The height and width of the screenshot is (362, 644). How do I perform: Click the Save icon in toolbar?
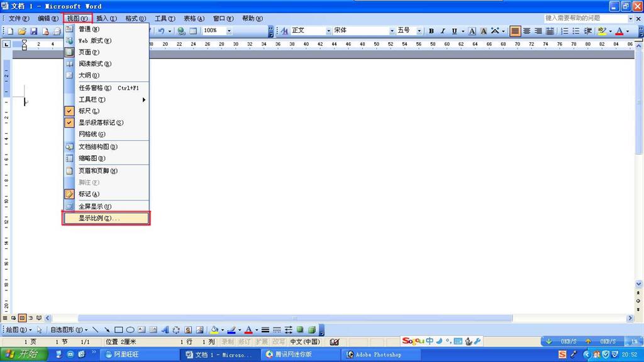tap(34, 31)
